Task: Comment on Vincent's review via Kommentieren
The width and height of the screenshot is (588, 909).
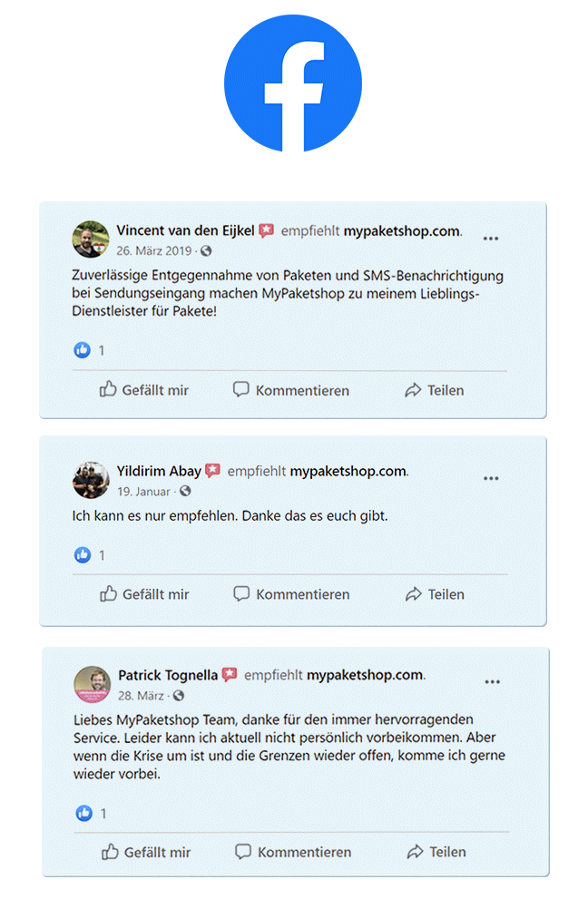Action: click(x=291, y=390)
